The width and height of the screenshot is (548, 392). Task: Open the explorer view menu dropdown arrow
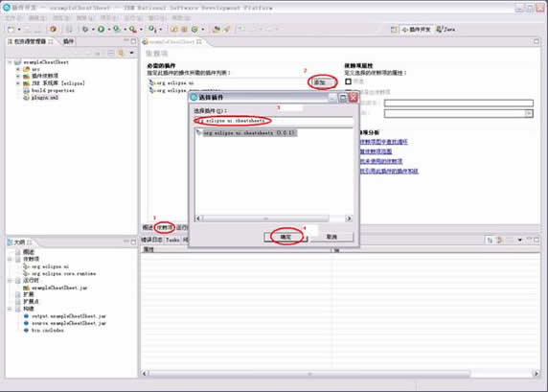coord(132,53)
